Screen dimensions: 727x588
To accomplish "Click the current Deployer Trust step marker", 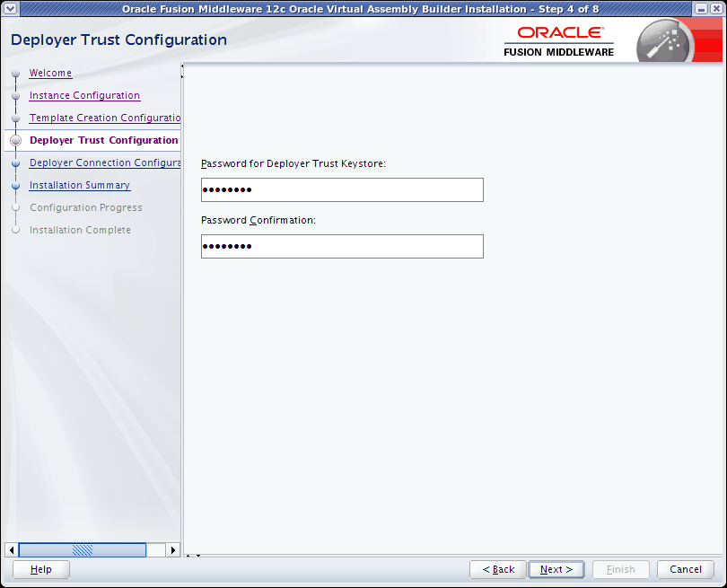I will point(16,141).
